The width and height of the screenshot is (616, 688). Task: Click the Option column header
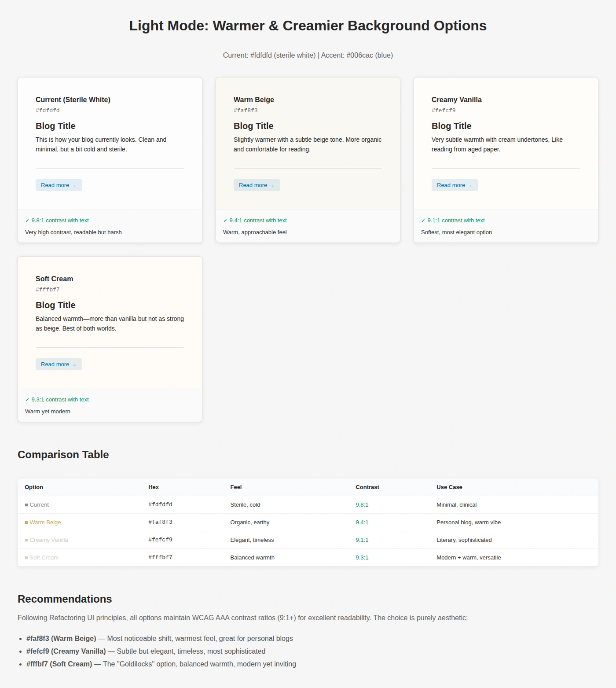click(x=34, y=487)
